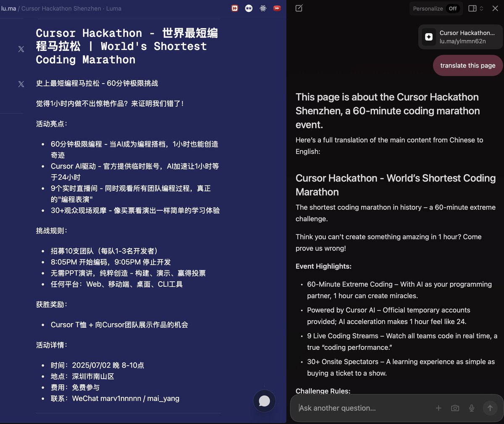This screenshot has height=424, width=504.
Task: Click the 'Cursor Hackathon - 世界最短编程马拉松' heading
Action: (x=127, y=46)
